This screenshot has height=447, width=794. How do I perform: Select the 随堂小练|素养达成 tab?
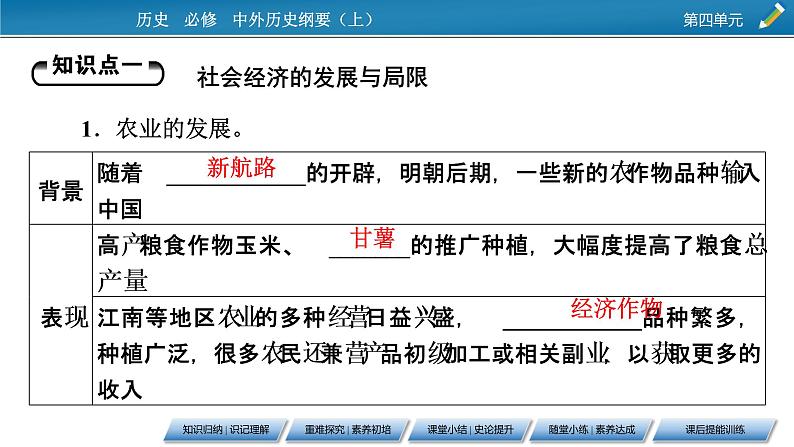592,430
